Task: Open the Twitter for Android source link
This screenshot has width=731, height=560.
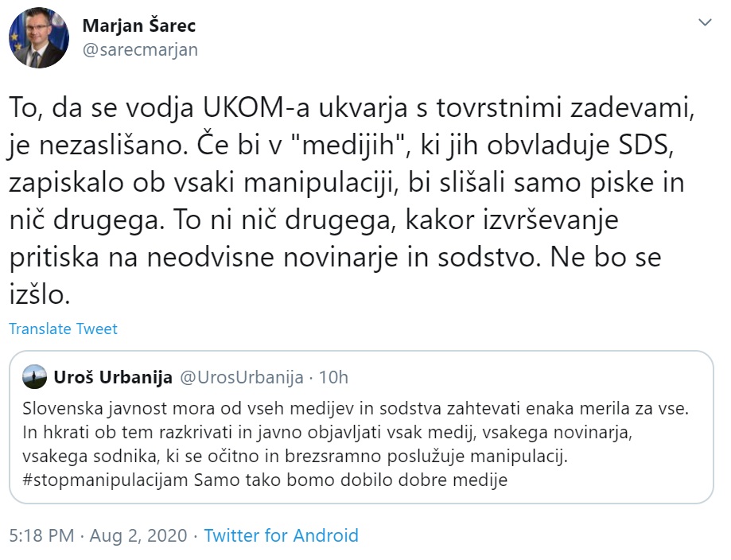Action: tap(281, 535)
